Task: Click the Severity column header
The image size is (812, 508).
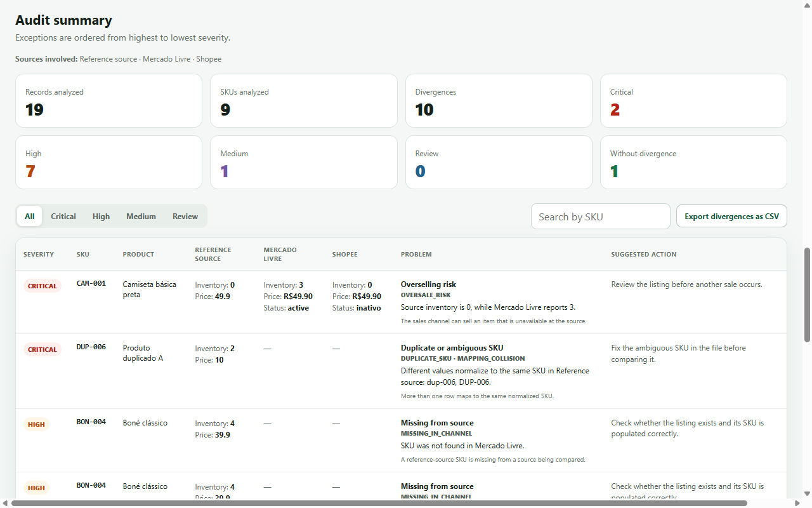Action: 39,255
